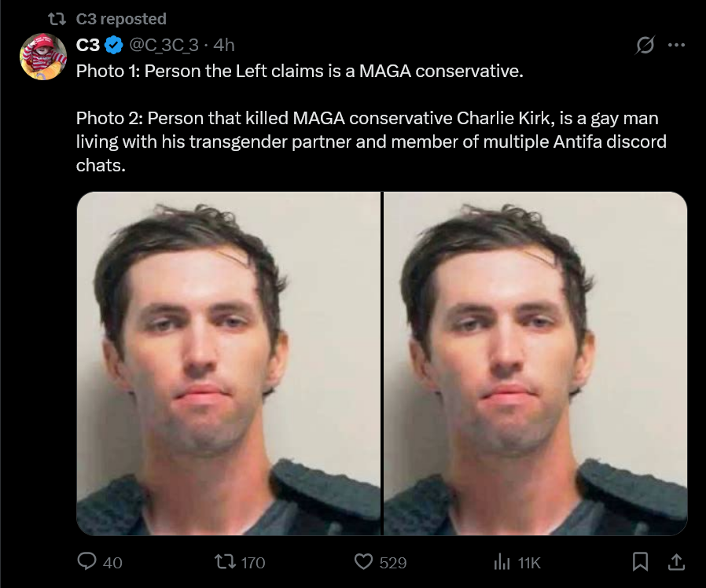The height and width of the screenshot is (588, 706).
Task: Open the left photo in the tweet
Action: (229, 363)
